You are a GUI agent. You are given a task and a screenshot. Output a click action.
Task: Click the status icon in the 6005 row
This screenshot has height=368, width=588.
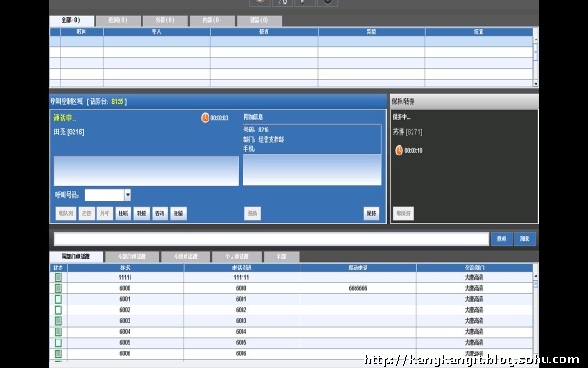point(57,342)
